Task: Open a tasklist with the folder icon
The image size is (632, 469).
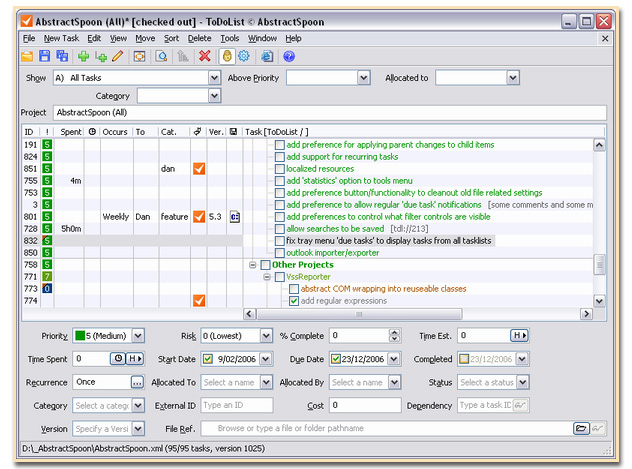Action: [27, 56]
